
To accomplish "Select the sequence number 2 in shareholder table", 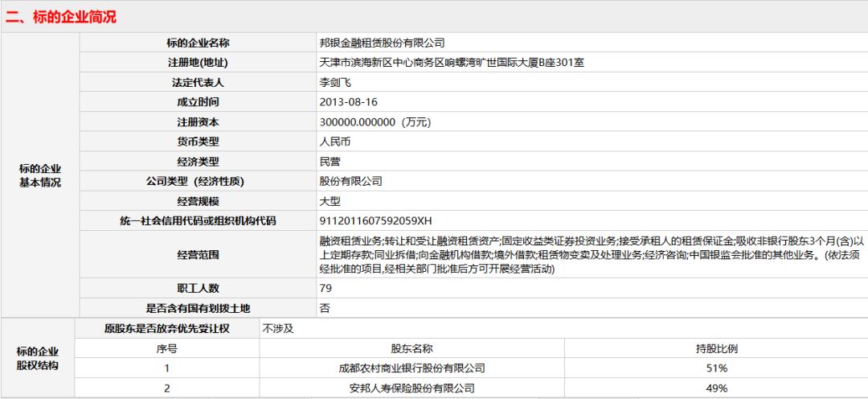I will 166,389.
